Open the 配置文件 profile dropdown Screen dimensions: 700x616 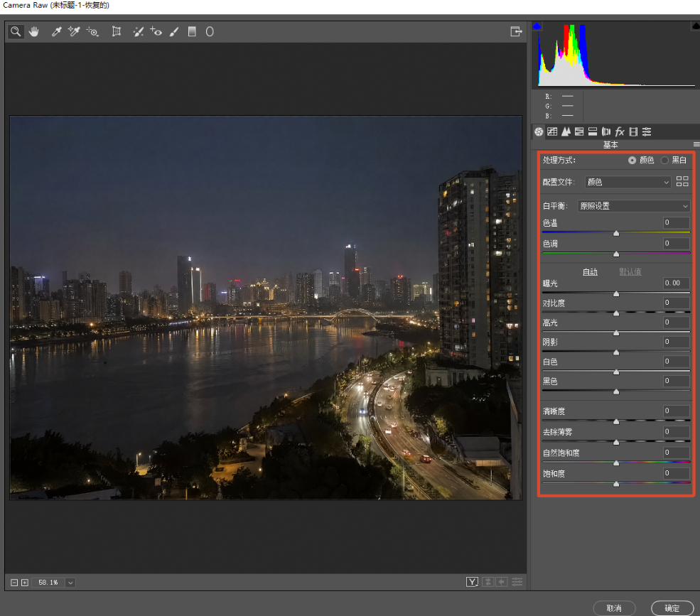click(628, 182)
